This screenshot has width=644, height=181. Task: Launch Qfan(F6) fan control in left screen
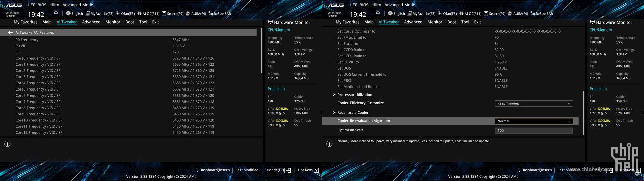coord(125,14)
